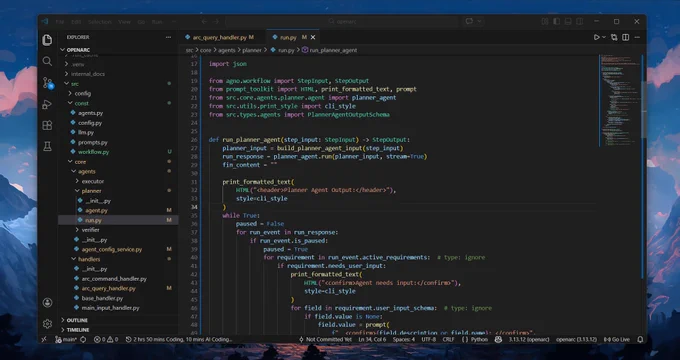Screen dimensions: 680x360
Task: Collapse the core folder
Action: pos(80,162)
